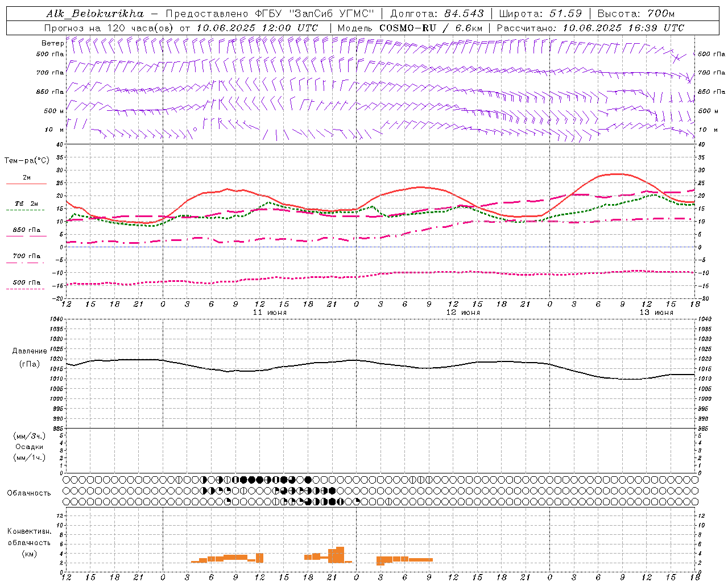728x582 pixels.
Task: Click the left 700 гПа wind level label
Action: pos(50,73)
